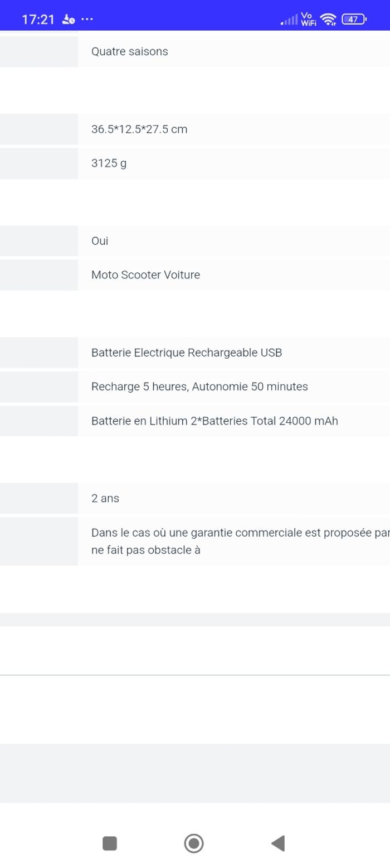Tap the dimensions "36.5*12.5*27.5 cm" cell
The height and width of the screenshot is (868, 390).
point(139,129)
